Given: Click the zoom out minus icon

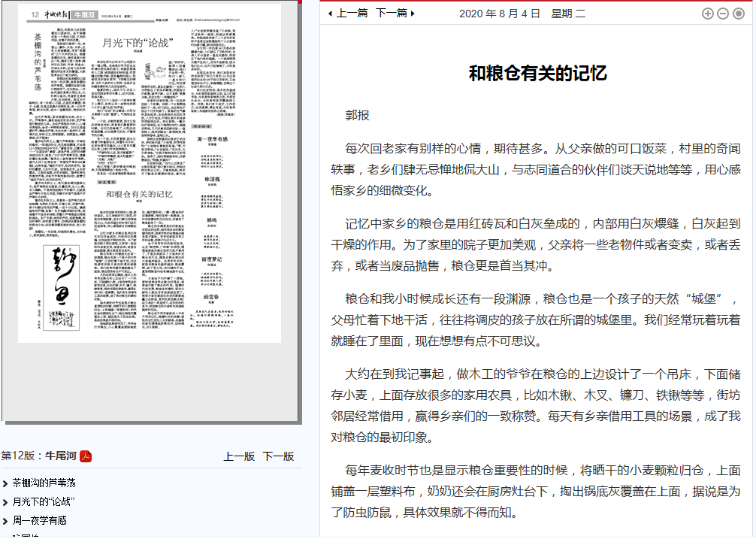Looking at the screenshot, I should pos(723,14).
